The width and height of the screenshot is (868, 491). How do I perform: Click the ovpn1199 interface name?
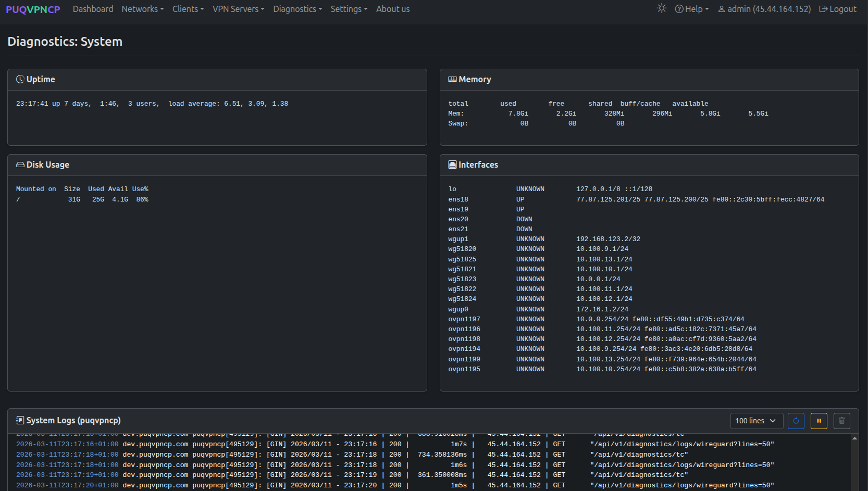pos(464,359)
